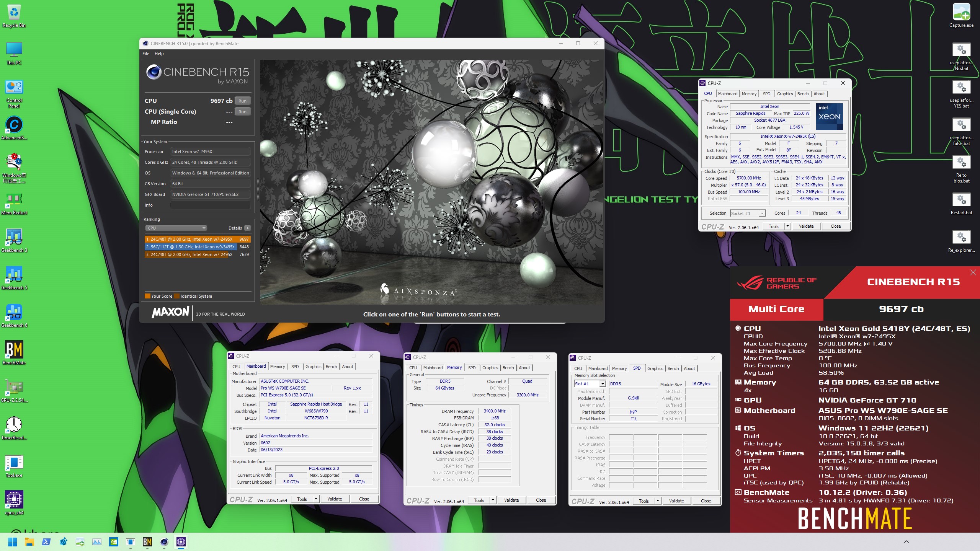Screen dimensions: 980x551
Task: Select the Re to bios.bat desktop file
Action: pyautogui.click(x=961, y=169)
